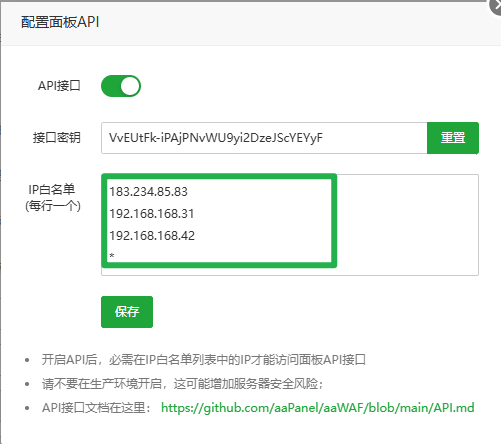Place cursor on the 192.168.168.42 whitelist line

click(x=152, y=236)
